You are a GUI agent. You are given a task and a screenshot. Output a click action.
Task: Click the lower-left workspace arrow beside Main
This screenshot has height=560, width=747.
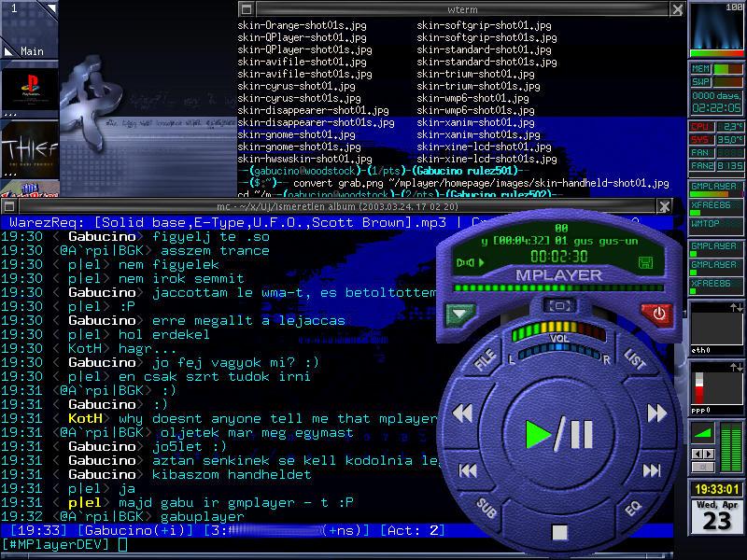pyautogui.click(x=8, y=50)
